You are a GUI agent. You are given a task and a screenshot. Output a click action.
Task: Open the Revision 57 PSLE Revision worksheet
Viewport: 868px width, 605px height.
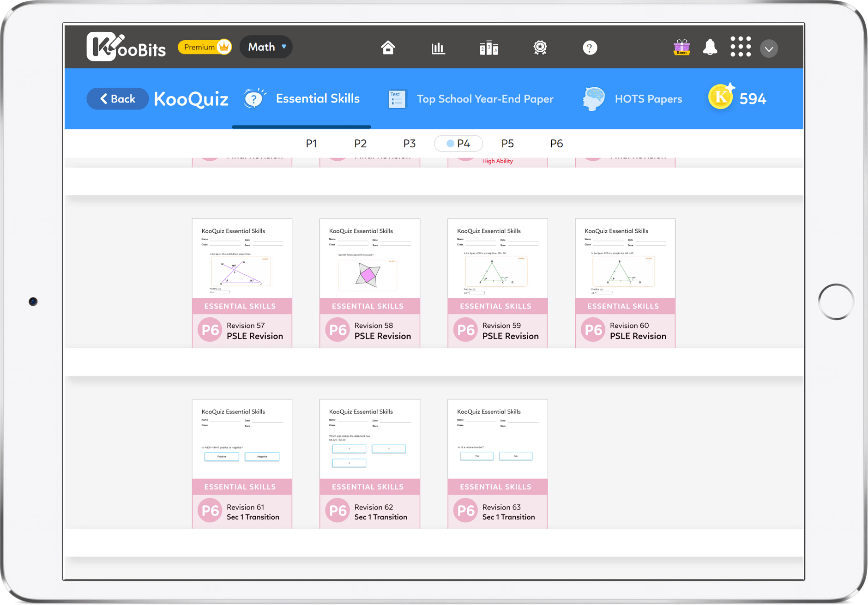(241, 282)
